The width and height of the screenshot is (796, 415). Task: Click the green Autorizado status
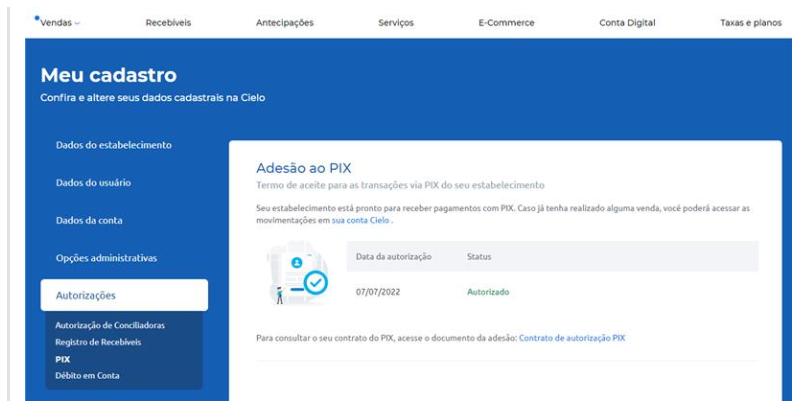(x=488, y=292)
